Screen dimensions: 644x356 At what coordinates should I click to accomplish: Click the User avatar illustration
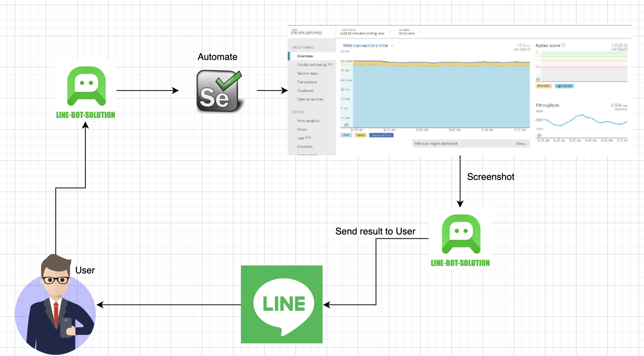click(55, 305)
